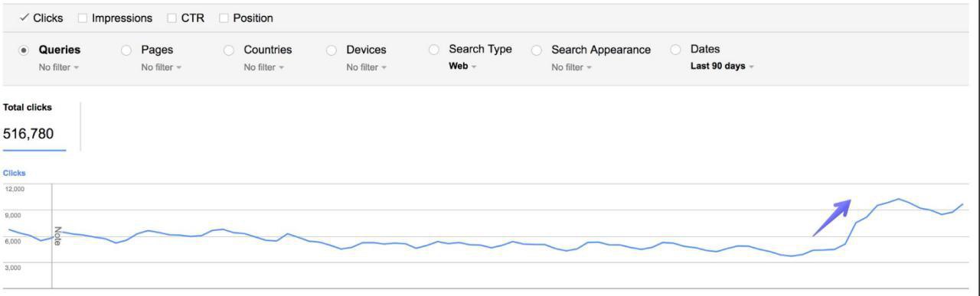Click the Note marker on chart
Screen dimensions: 980x296
point(57,236)
